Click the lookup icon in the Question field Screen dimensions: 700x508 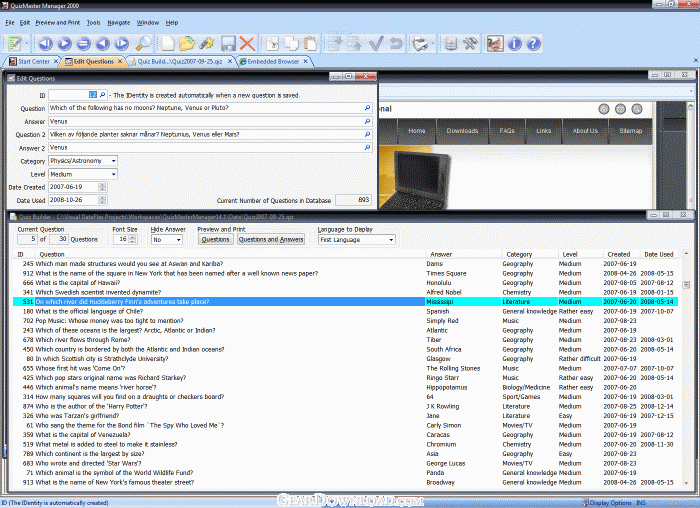367,108
